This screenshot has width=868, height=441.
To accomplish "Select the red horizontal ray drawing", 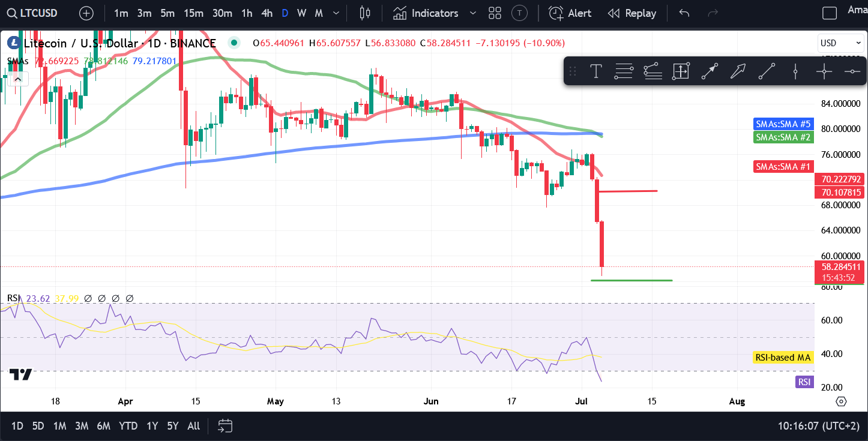I will coord(628,191).
